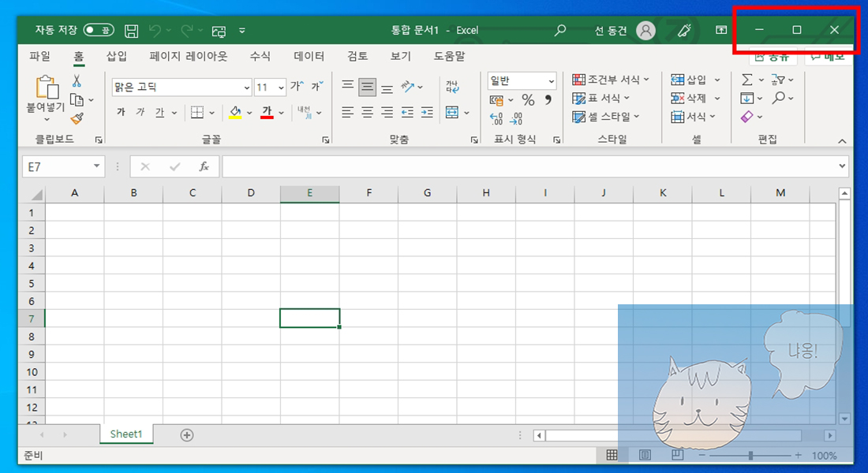Image resolution: width=868 pixels, height=473 pixels.
Task: Open the 데이터 tab
Action: point(309,56)
